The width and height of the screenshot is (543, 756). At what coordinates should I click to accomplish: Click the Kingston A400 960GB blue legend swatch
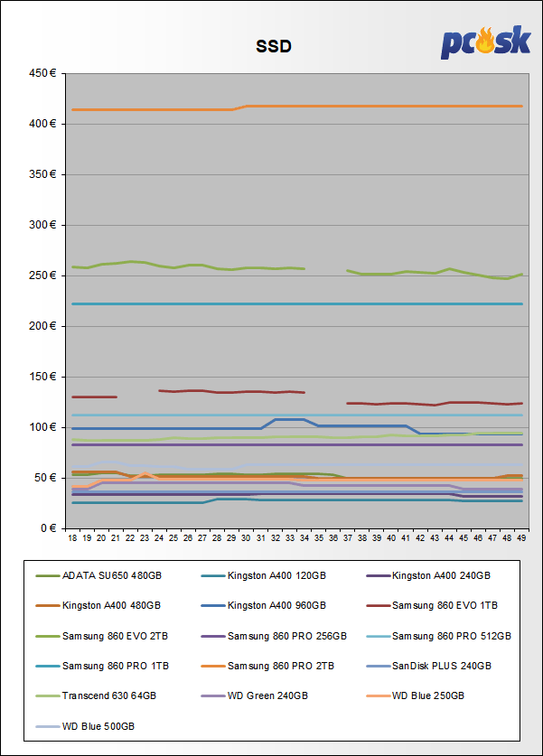tap(213, 605)
